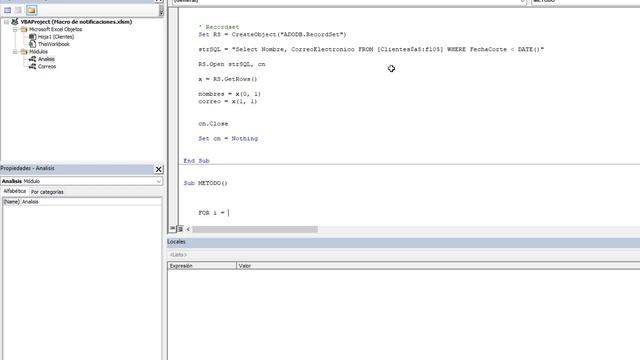Collapse the Microsoft Excel Objetos folder

click(15, 29)
